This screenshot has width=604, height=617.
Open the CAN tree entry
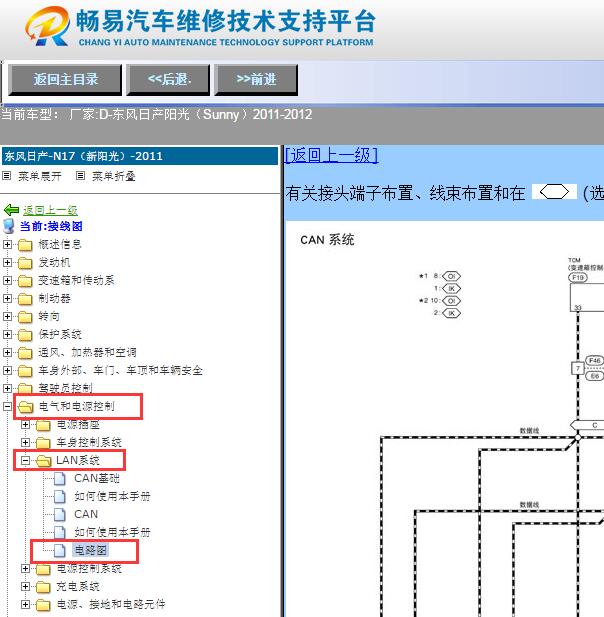(x=86, y=514)
